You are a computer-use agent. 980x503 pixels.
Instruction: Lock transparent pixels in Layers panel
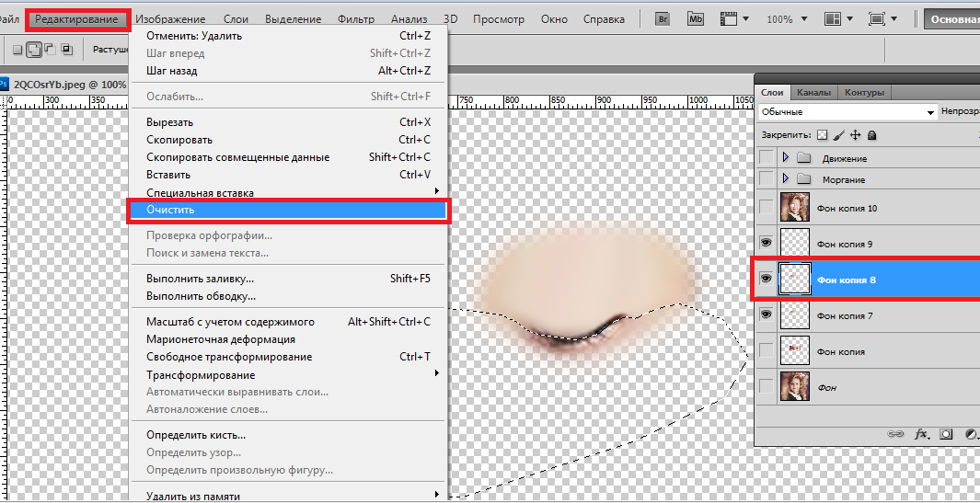click(x=822, y=134)
